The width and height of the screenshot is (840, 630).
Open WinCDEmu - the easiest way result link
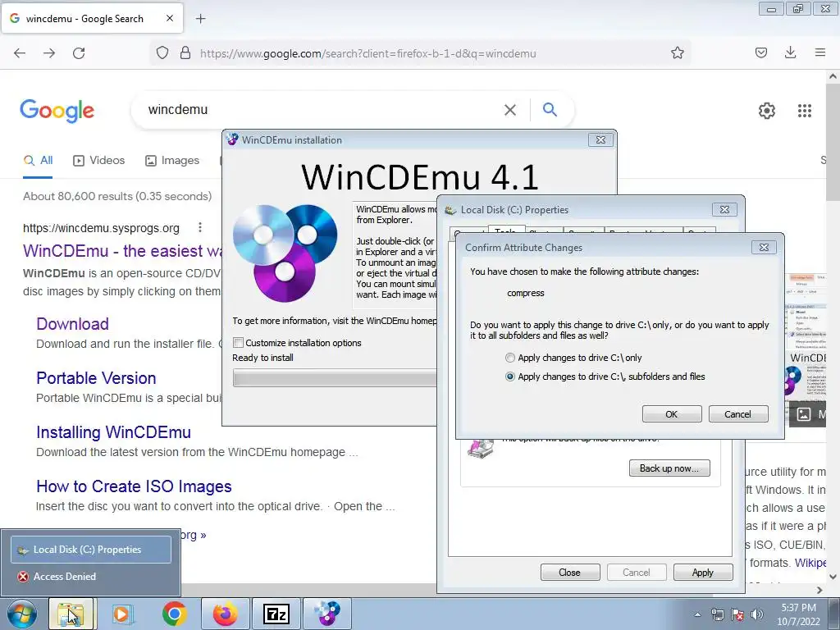[x=122, y=251]
